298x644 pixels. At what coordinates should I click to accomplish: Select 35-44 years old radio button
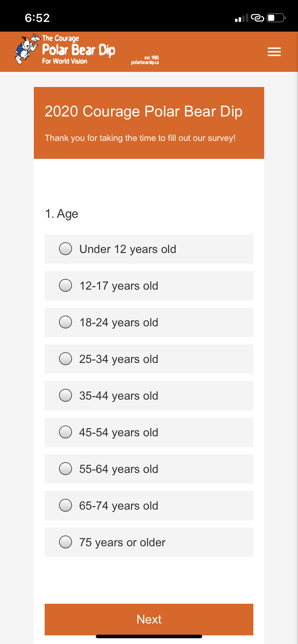point(149,396)
